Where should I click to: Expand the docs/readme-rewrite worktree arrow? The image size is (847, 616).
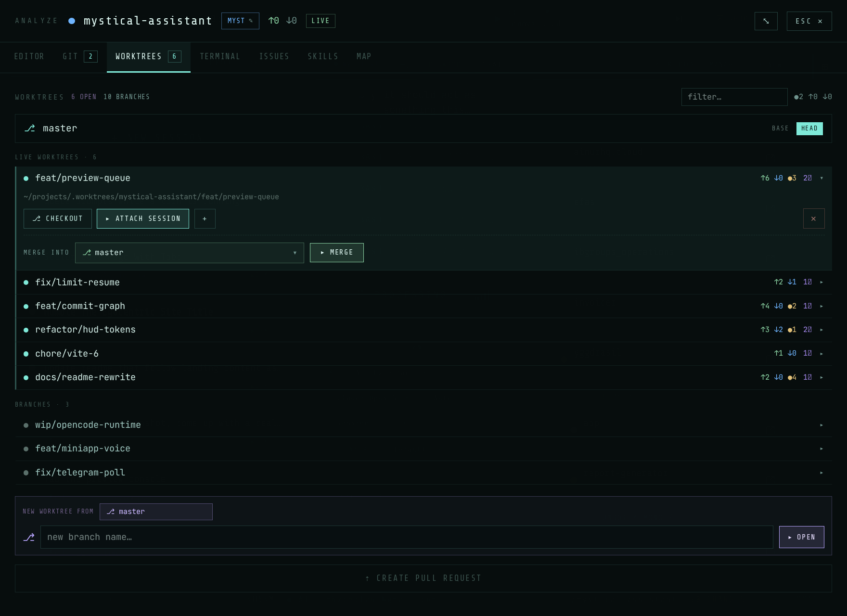click(821, 377)
